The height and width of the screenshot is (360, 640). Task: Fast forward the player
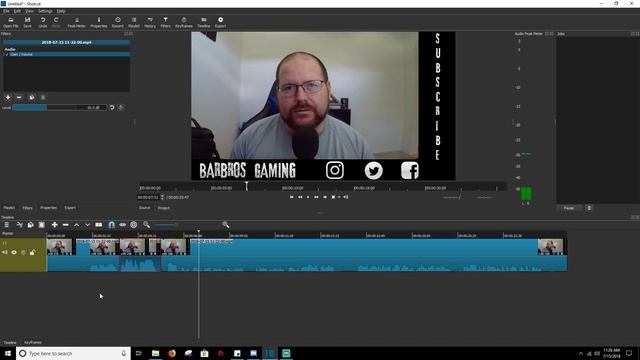coord(316,197)
